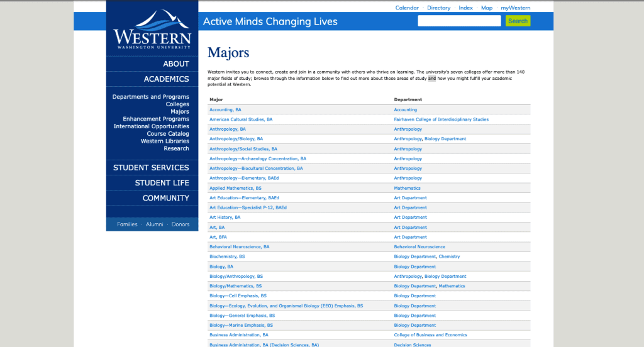The height and width of the screenshot is (347, 644).
Task: Open the Directory link in top bar
Action: [x=438, y=8]
